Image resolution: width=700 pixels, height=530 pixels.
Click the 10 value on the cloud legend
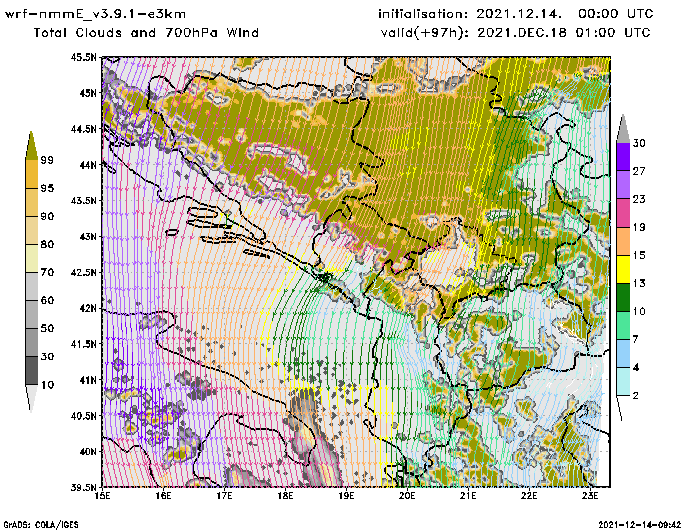(x=47, y=385)
